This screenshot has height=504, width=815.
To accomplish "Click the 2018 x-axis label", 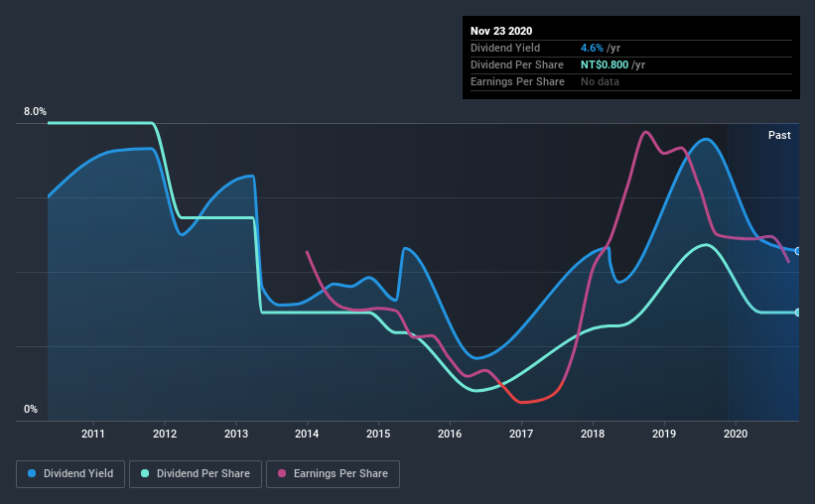I will click(593, 434).
